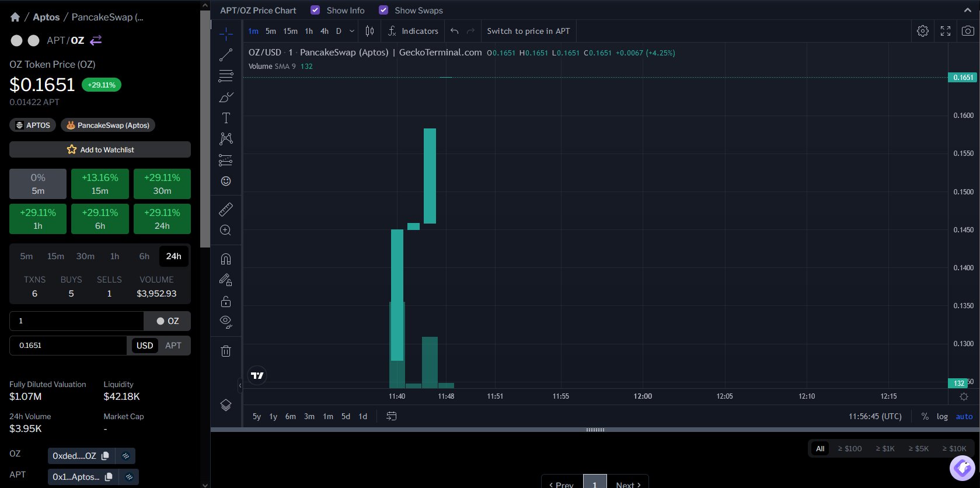This screenshot has width=980, height=488.
Task: Open timezone menu at 11:56:45 (UTC)
Action: pyautogui.click(x=875, y=416)
